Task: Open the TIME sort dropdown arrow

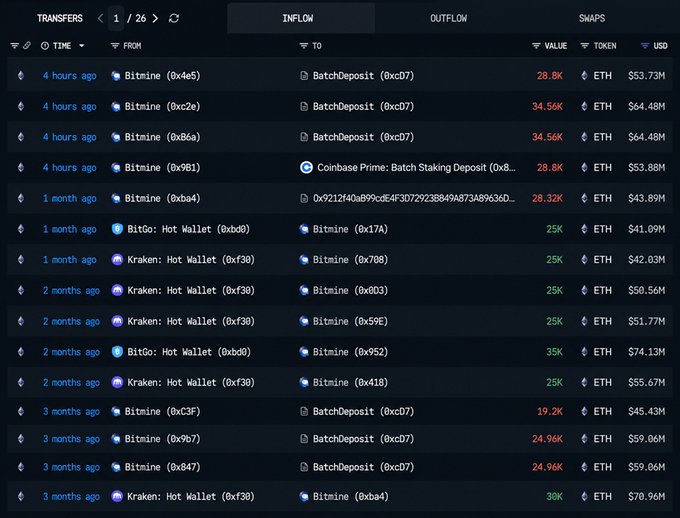Action: click(x=82, y=46)
